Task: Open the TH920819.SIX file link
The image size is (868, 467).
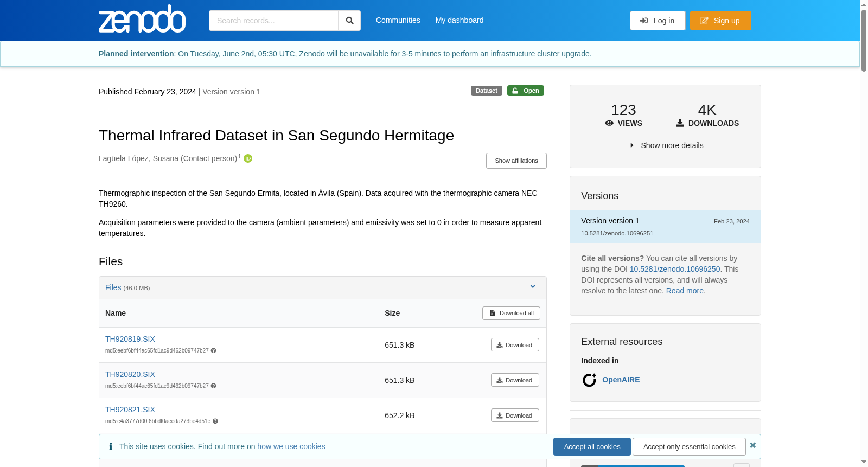Action: pyautogui.click(x=130, y=339)
